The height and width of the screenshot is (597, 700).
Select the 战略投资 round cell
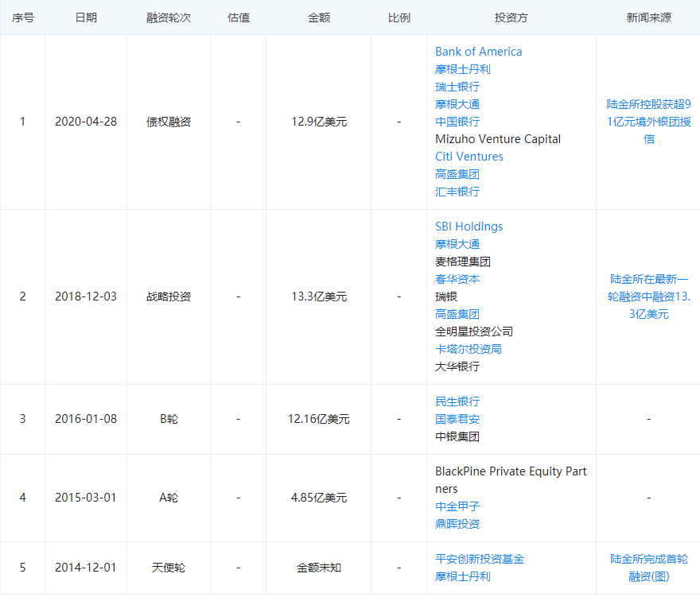click(x=169, y=297)
